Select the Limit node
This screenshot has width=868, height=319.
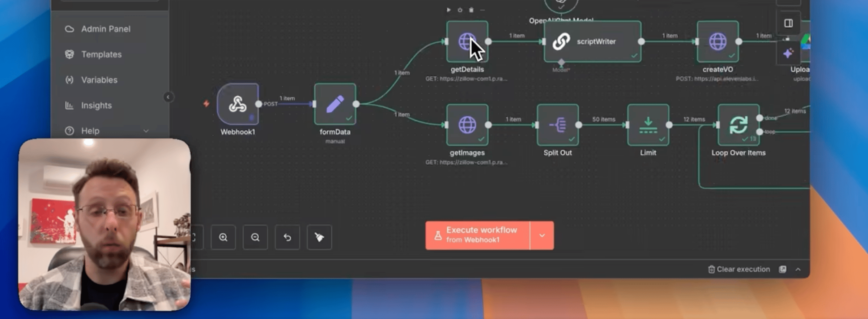coord(648,125)
